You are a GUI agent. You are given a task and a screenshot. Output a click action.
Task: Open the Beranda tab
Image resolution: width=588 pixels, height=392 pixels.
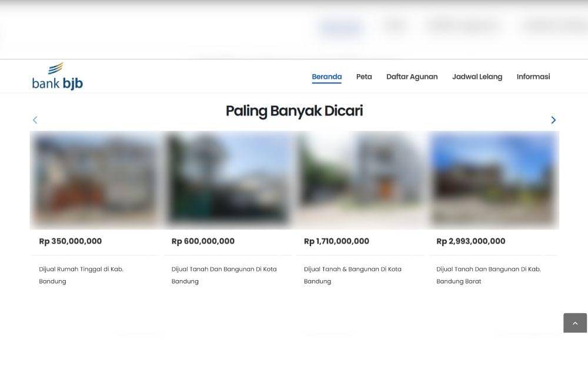pos(326,77)
